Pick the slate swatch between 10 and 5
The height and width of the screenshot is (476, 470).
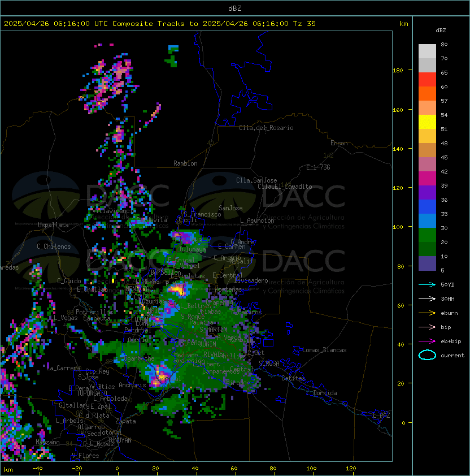click(427, 263)
